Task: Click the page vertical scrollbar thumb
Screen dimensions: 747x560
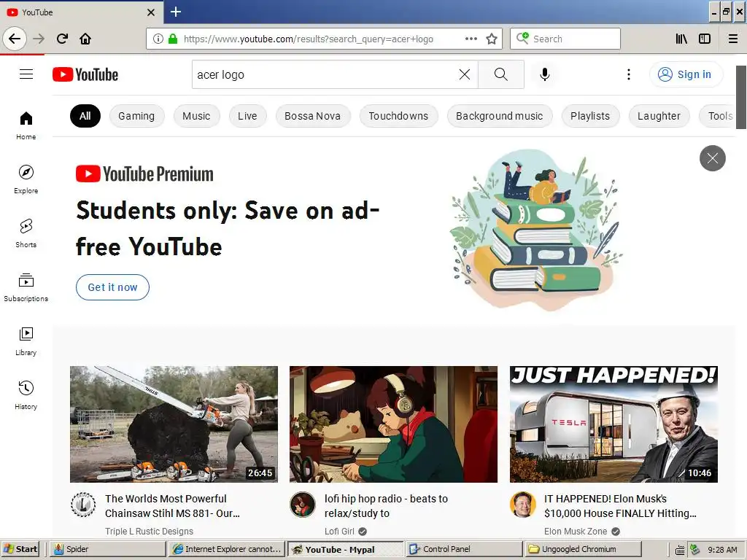Action: 741,97
